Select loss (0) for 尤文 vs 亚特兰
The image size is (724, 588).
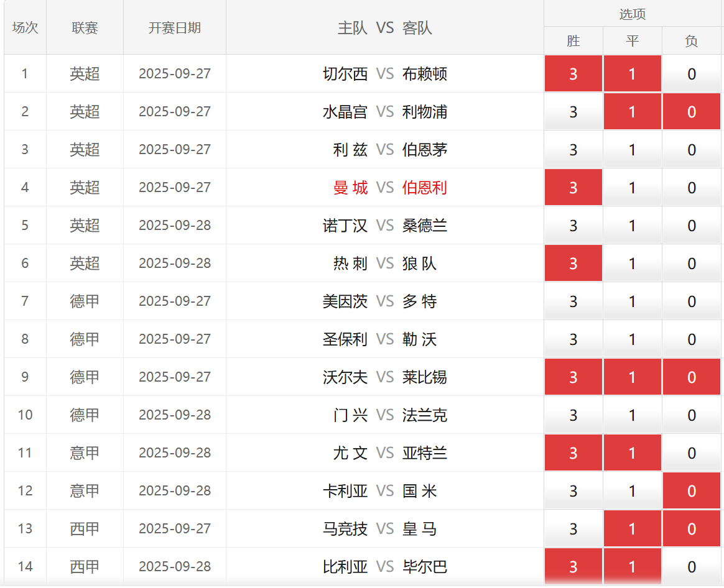[692, 453]
